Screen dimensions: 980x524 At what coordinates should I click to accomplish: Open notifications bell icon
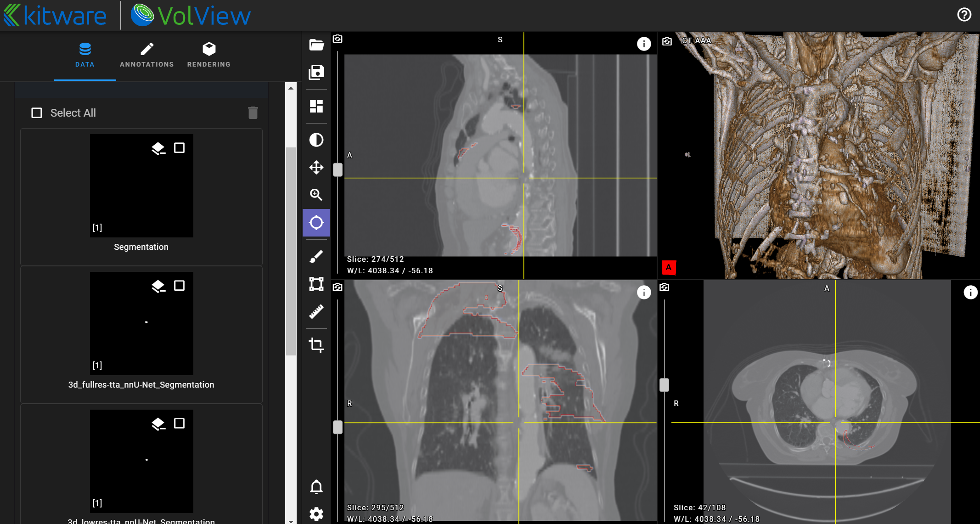316,487
